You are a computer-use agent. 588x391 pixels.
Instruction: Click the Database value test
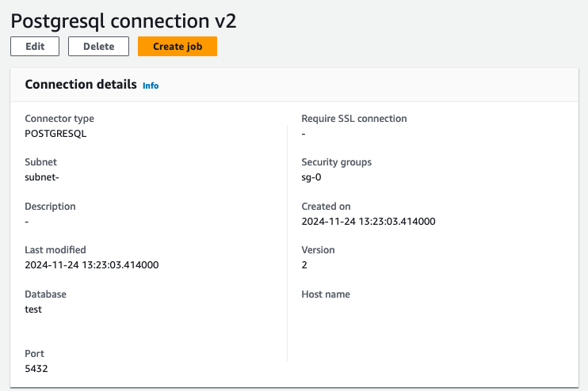tap(33, 309)
